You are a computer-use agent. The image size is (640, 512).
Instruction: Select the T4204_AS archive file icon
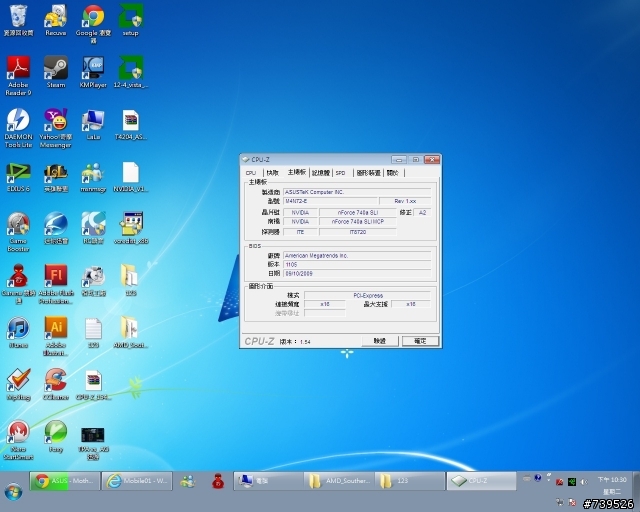131,125
